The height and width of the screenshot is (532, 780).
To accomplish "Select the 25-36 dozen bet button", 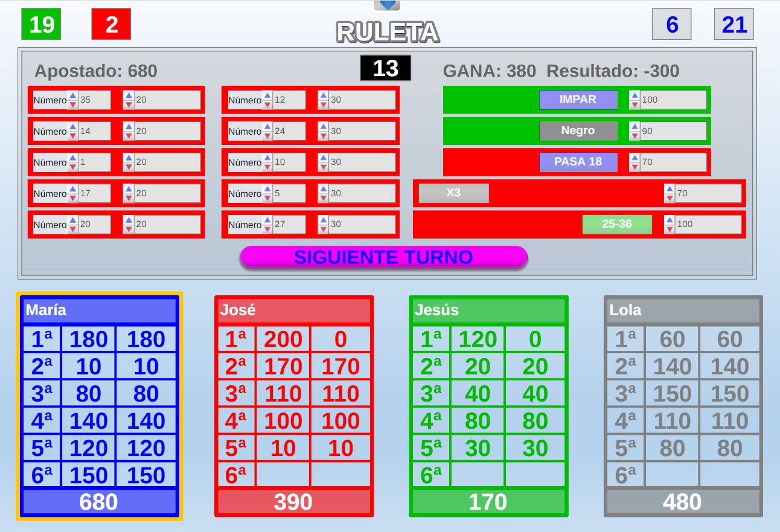I will [x=616, y=224].
